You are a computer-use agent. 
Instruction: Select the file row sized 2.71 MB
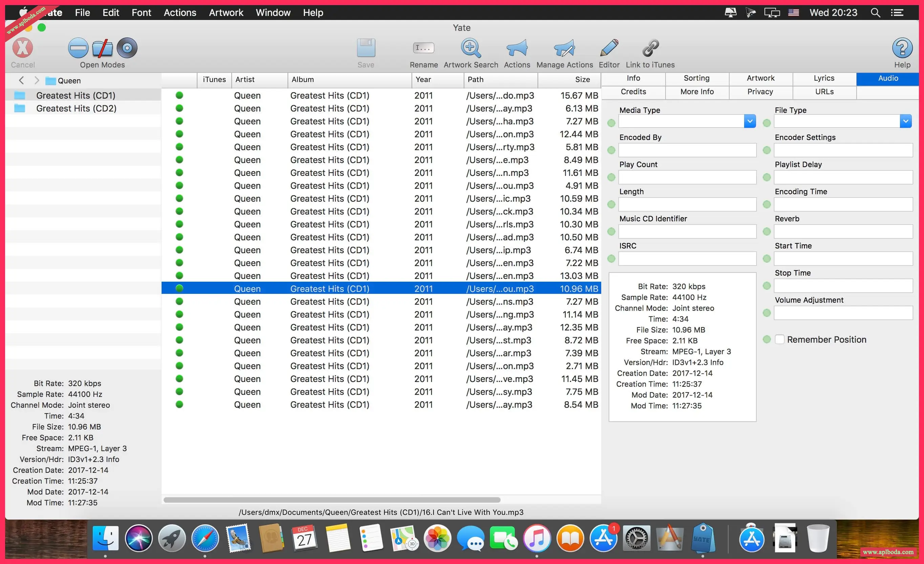tap(381, 366)
